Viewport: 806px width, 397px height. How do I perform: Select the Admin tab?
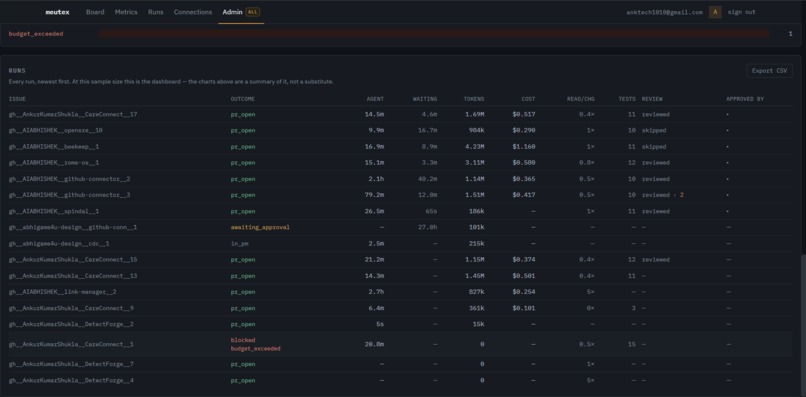[232, 12]
